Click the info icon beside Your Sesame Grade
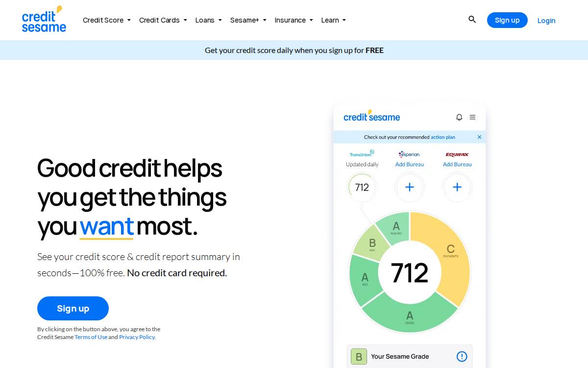This screenshot has height=368, width=588. pos(462,357)
